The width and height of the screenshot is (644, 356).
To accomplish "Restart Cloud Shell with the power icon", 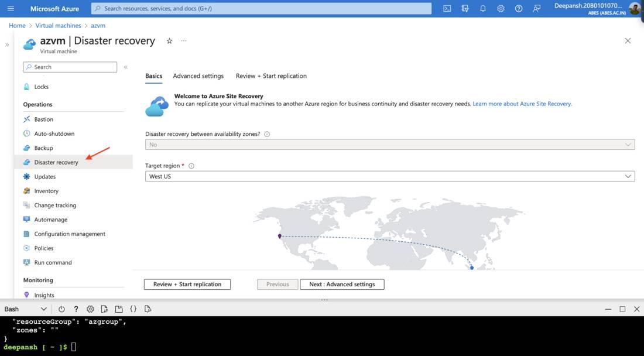I will pyautogui.click(x=61, y=309).
